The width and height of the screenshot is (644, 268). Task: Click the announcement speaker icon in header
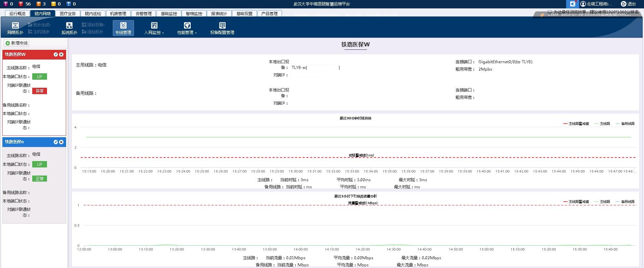coord(572,4)
